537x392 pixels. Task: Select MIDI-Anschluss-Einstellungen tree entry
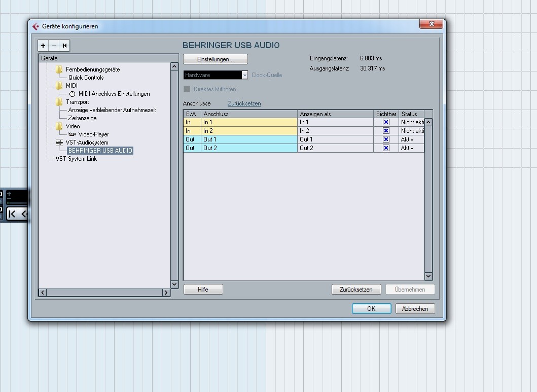click(114, 94)
